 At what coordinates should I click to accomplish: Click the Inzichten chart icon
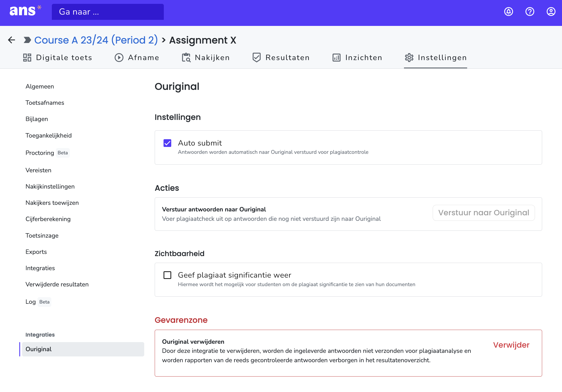(x=336, y=58)
